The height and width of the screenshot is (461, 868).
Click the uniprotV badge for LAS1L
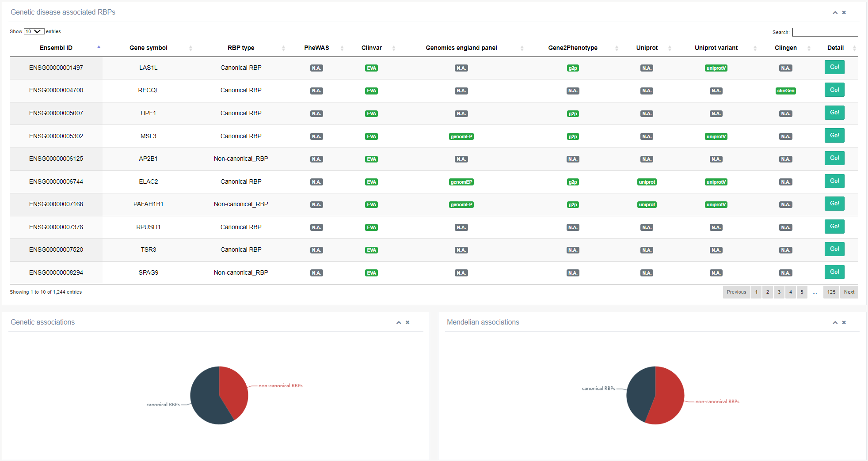(x=716, y=68)
